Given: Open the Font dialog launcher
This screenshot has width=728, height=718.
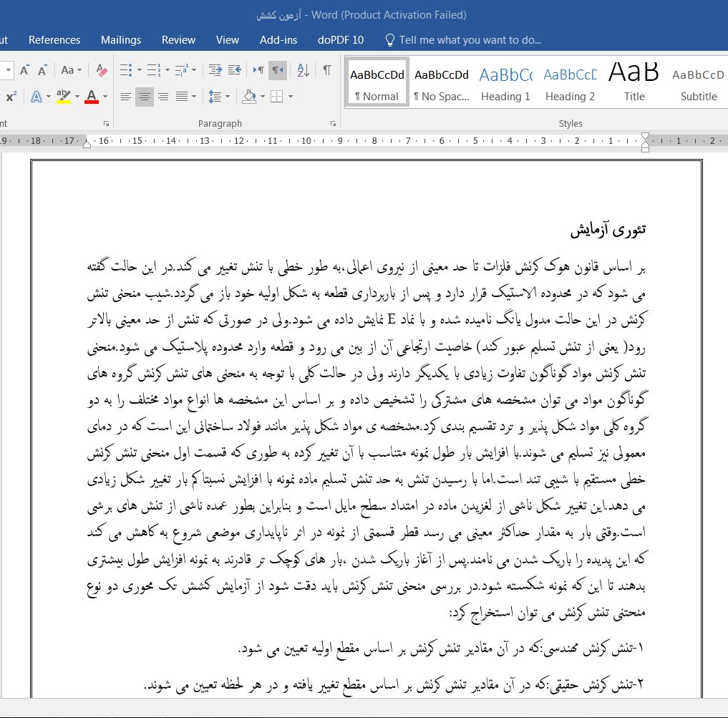Looking at the screenshot, I should [107, 124].
